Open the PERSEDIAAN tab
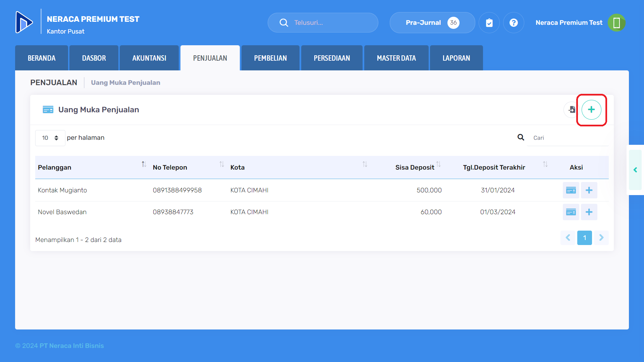The height and width of the screenshot is (362, 644). [332, 58]
